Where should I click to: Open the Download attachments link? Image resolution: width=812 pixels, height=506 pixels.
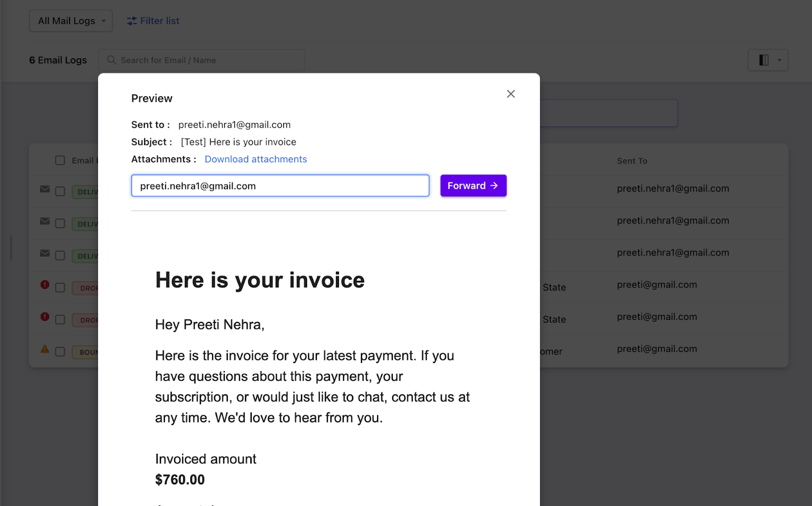(255, 159)
